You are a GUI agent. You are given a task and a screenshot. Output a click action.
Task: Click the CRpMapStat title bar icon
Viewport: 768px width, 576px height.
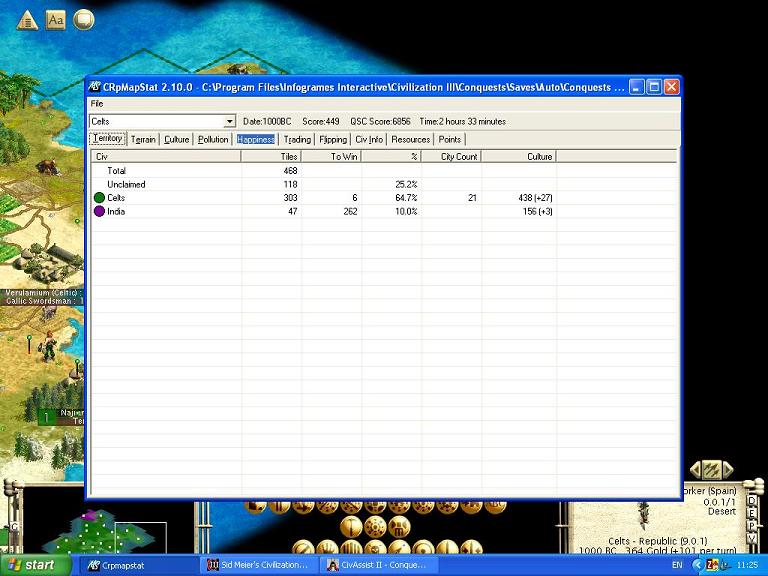[95, 87]
